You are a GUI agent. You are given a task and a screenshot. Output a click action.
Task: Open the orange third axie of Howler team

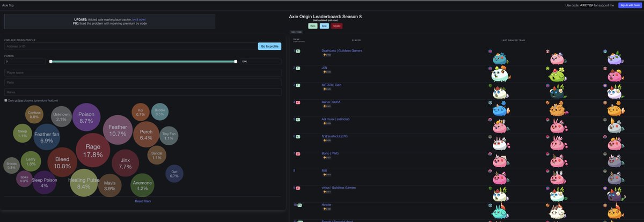point(615,211)
